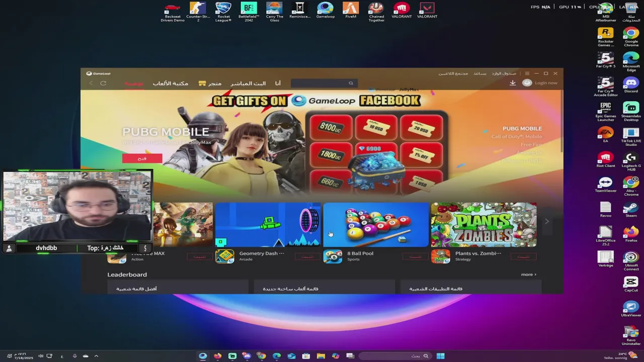Click the red فتح button on PUBG banner
Screen dimensions: 644x362
pyautogui.click(x=142, y=158)
